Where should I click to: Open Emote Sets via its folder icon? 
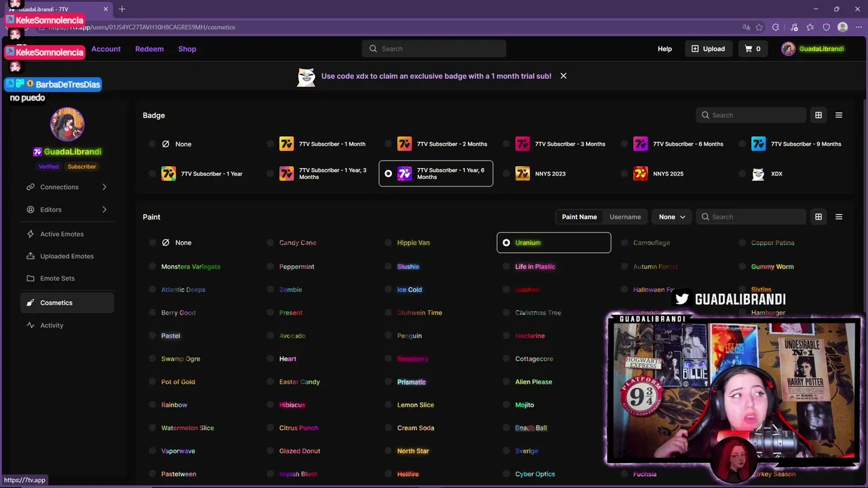coord(31,279)
